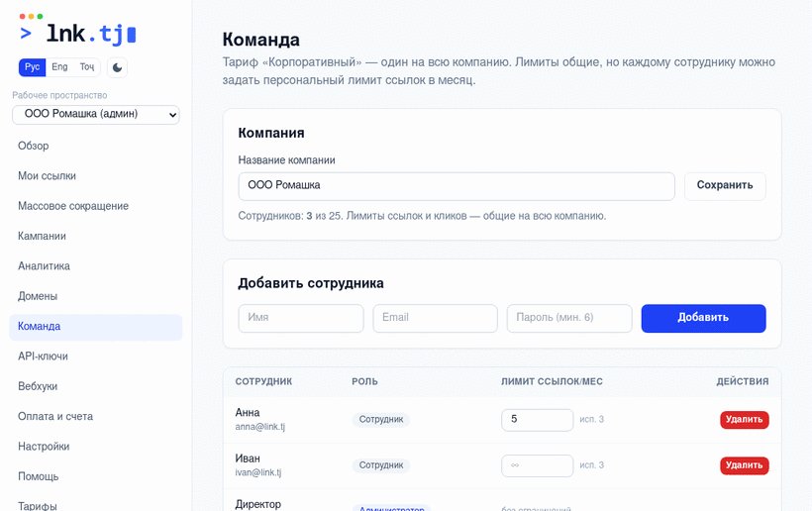The height and width of the screenshot is (511, 812).
Task: Switch language to Тоҷ
Action: tap(86, 67)
